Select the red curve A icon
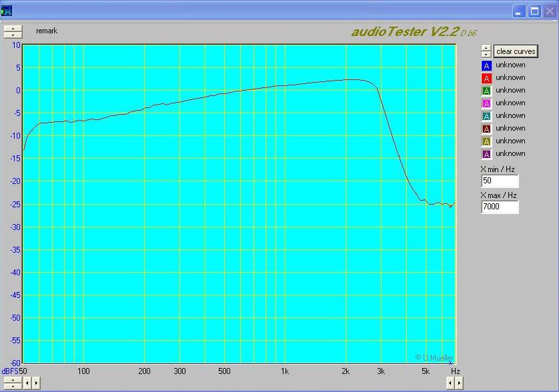The image size is (559, 392). pos(486,78)
